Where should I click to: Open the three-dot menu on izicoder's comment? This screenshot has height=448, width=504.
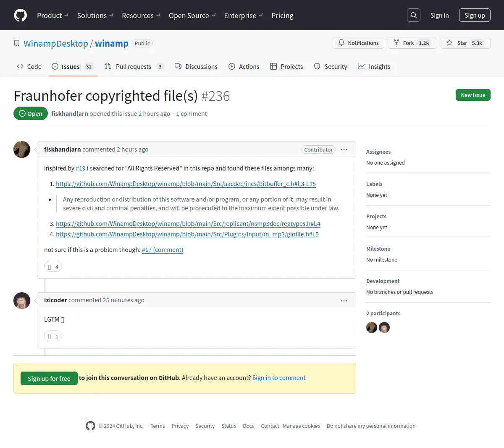point(344,301)
